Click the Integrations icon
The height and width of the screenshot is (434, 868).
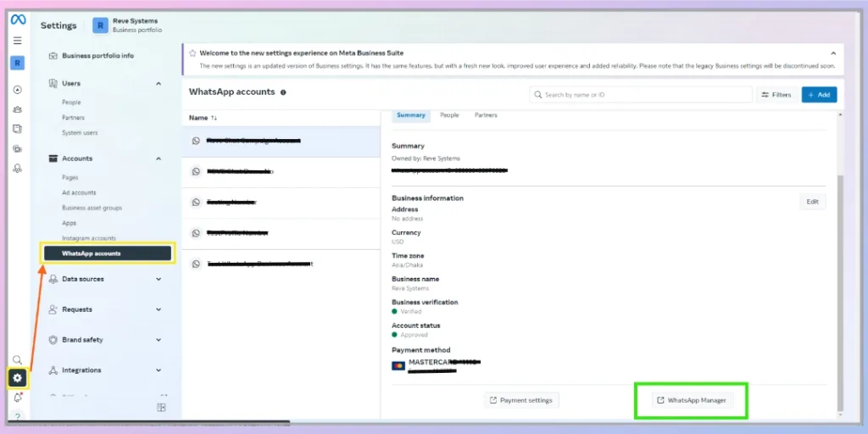(53, 370)
